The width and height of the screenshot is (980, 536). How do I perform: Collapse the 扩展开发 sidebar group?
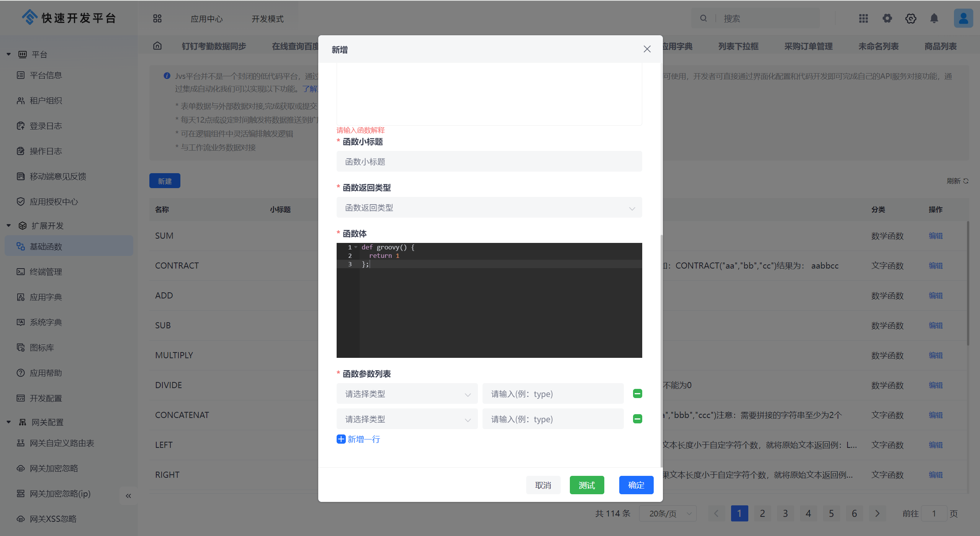(x=8, y=226)
